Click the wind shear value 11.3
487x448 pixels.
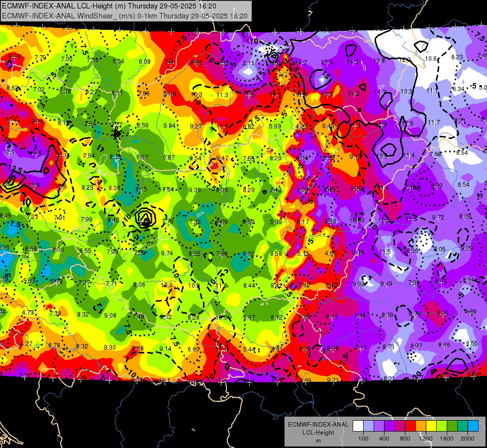coord(222,95)
